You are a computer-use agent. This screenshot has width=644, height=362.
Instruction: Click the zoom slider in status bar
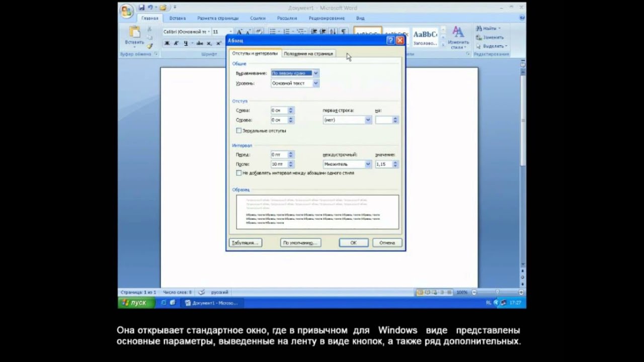(497, 292)
